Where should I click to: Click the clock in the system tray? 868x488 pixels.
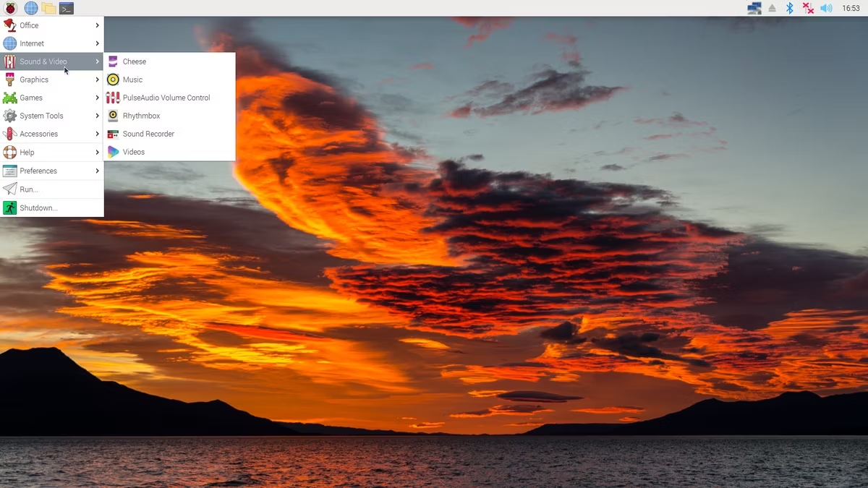click(x=851, y=8)
